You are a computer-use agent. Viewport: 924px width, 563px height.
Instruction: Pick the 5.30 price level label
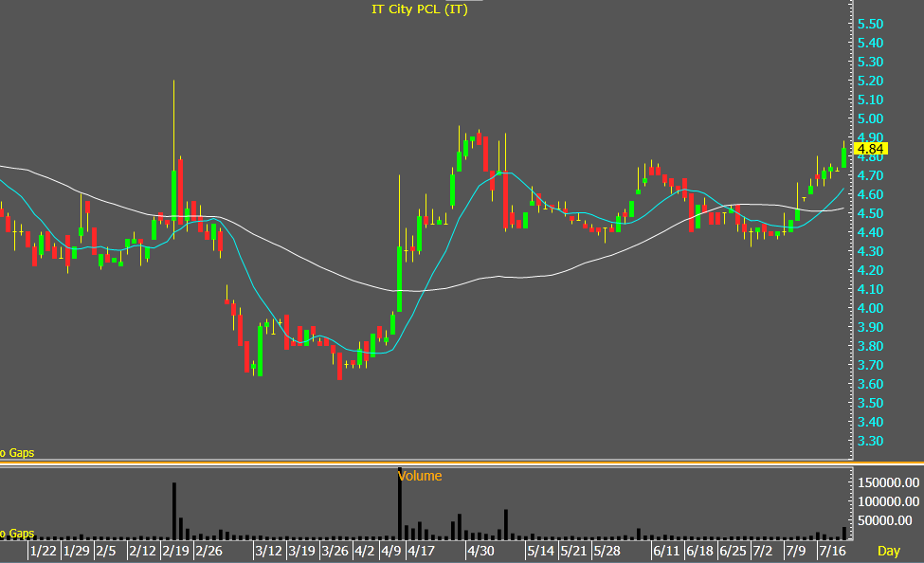click(x=870, y=62)
